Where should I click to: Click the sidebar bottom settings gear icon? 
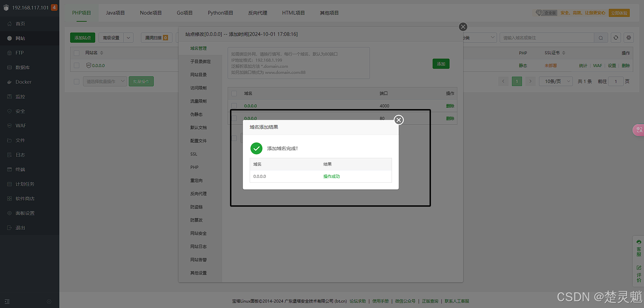tap(49, 302)
